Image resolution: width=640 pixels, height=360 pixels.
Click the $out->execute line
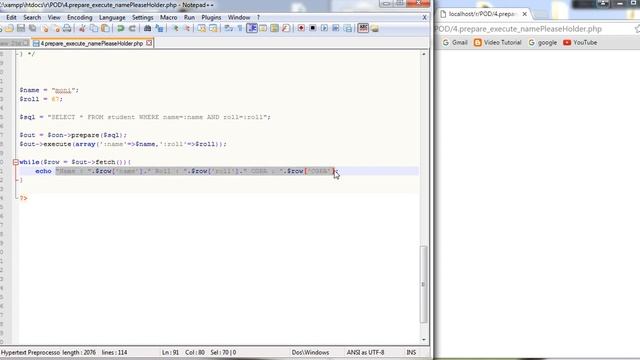(123, 144)
